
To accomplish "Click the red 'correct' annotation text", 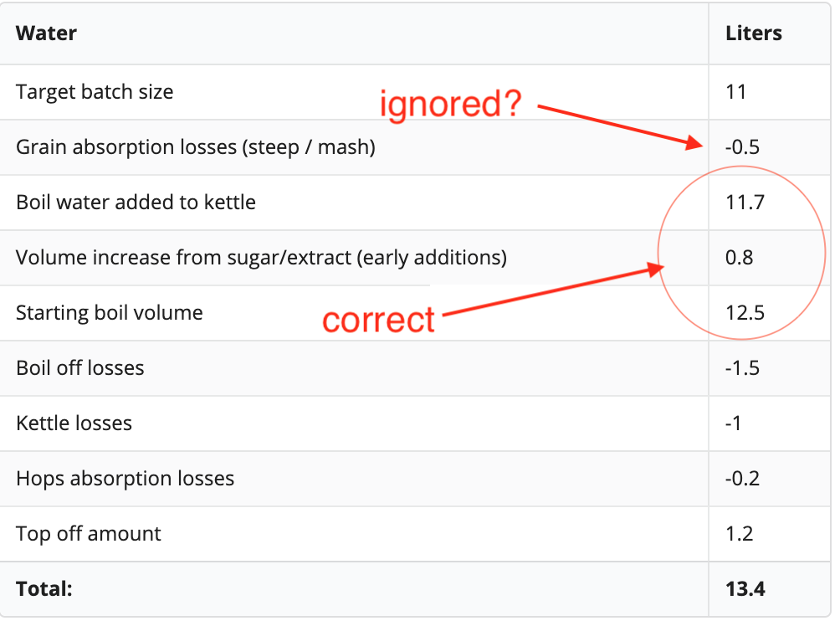I will [x=378, y=320].
